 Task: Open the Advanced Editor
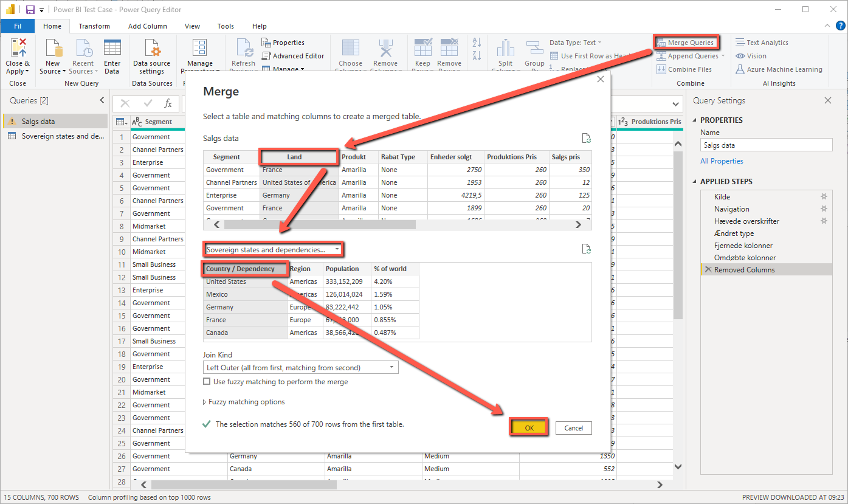[x=294, y=56]
